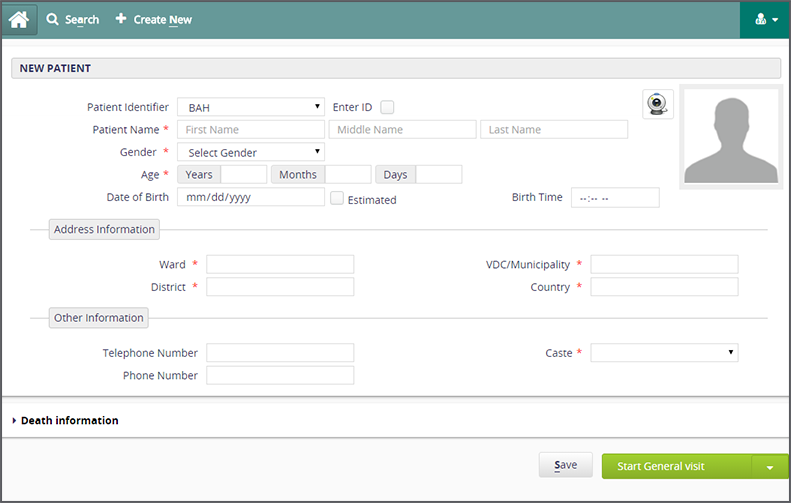Focus the First Name field

point(251,130)
